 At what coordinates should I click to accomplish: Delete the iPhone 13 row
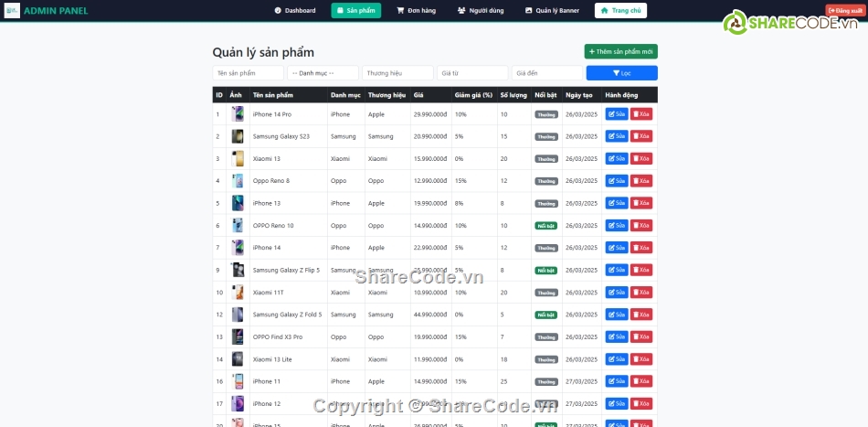pyautogui.click(x=641, y=203)
